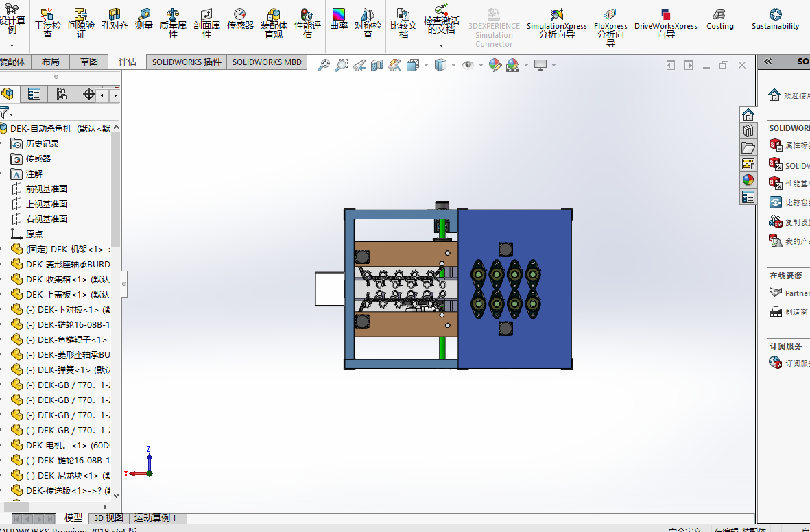This screenshot has width=810, height=532.
Task: Open Compare Documents (比较文档)
Action: point(403,24)
